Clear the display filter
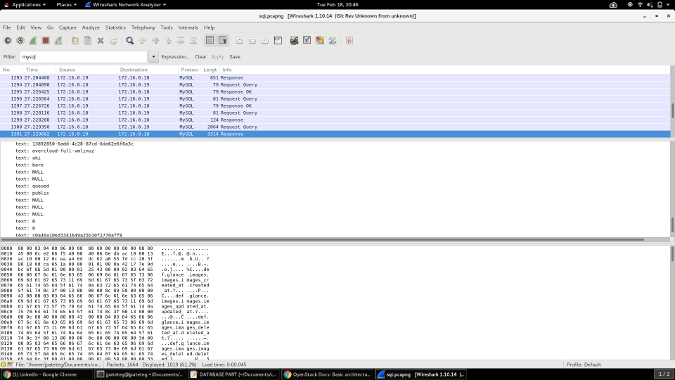675x380 pixels. 200,57
